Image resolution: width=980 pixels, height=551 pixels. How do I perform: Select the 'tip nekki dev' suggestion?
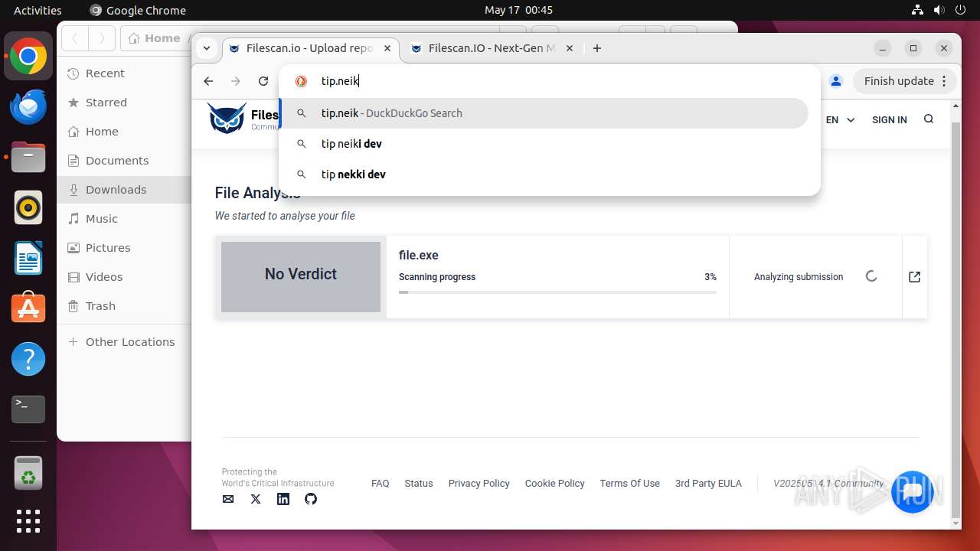(544, 174)
